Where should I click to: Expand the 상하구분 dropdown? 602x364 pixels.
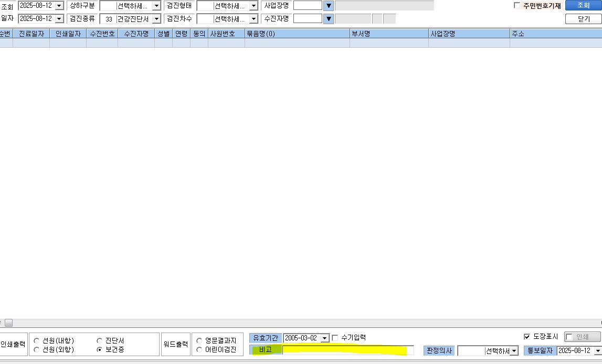[x=156, y=6]
